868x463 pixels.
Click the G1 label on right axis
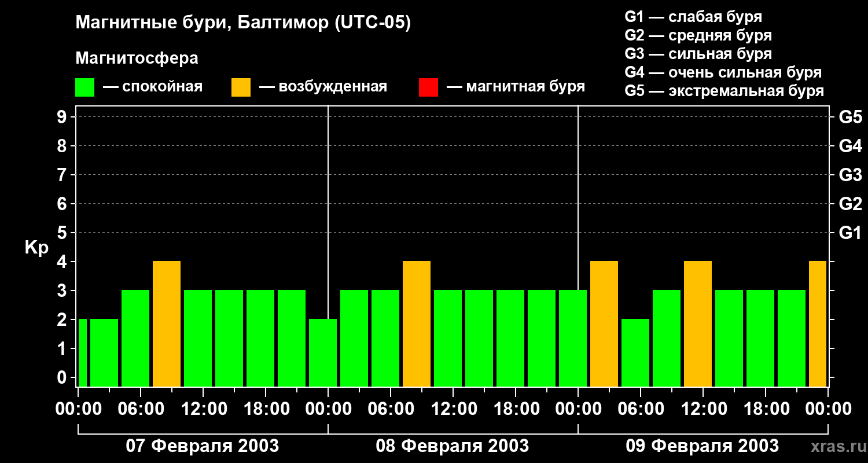click(850, 233)
